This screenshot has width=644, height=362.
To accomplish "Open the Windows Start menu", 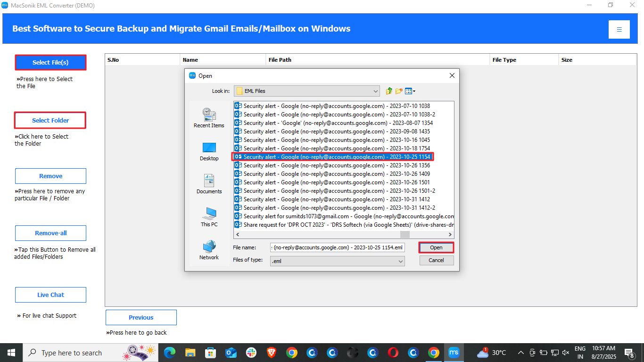I will tap(11, 353).
